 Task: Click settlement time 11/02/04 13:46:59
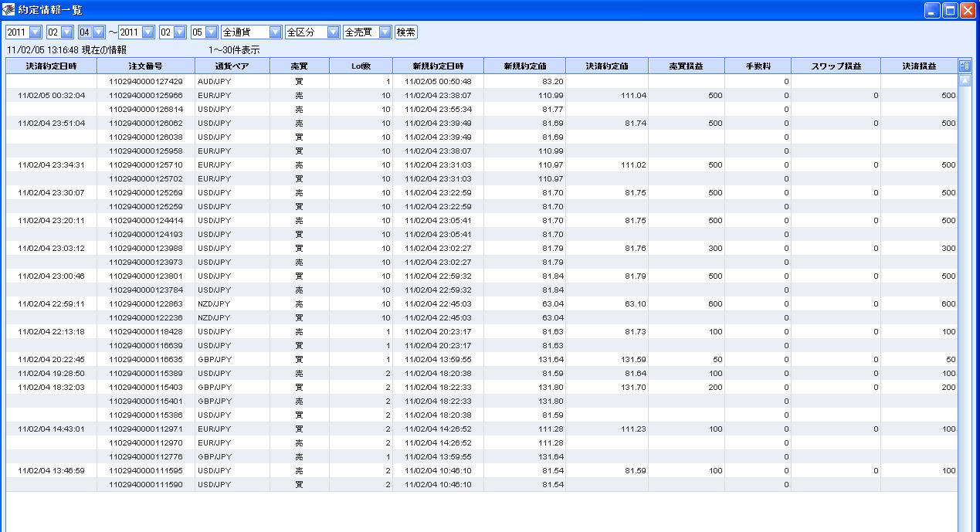coord(51,470)
